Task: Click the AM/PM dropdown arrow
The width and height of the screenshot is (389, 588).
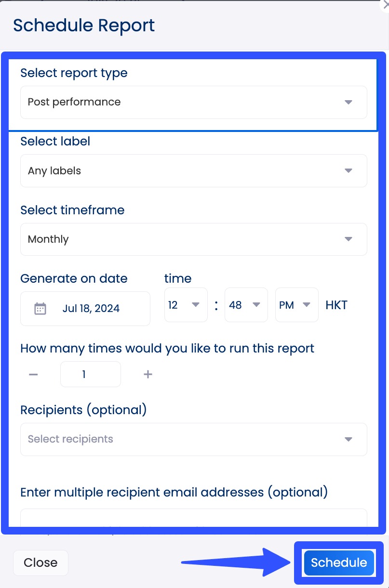Action: click(307, 304)
